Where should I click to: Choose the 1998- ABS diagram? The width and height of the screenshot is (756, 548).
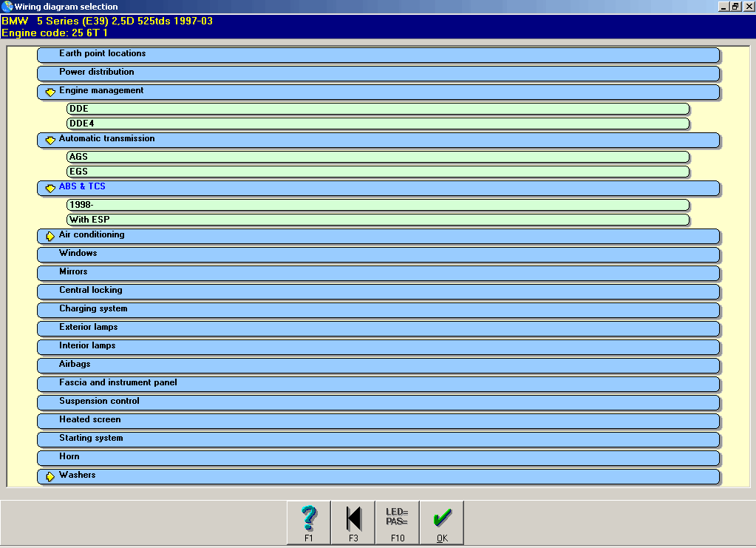point(378,205)
